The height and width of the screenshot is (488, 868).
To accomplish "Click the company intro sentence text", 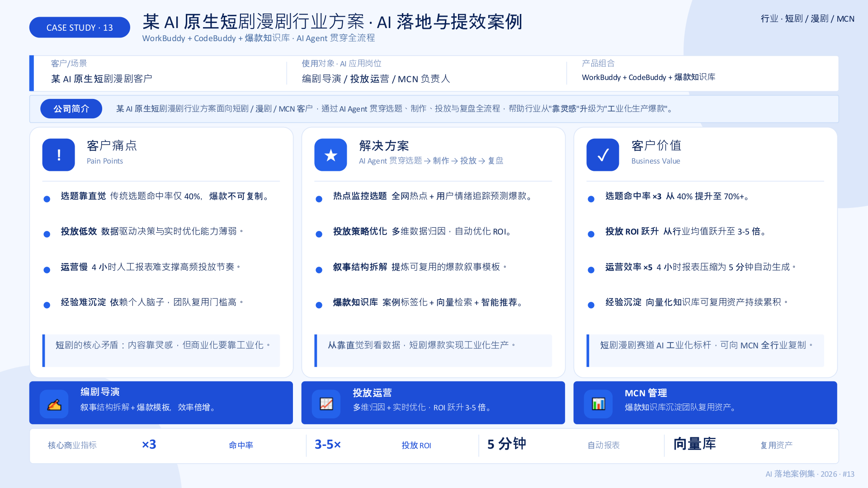I will [395, 109].
